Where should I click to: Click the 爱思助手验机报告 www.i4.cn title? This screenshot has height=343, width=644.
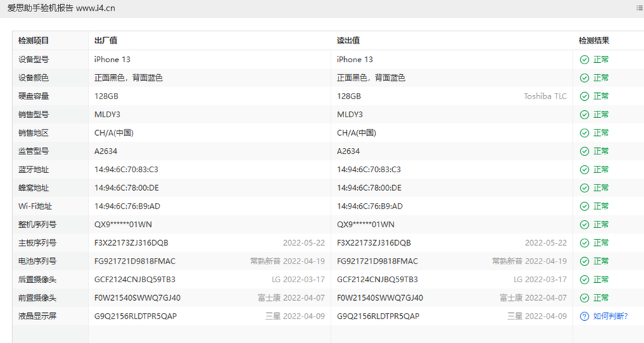[62, 8]
